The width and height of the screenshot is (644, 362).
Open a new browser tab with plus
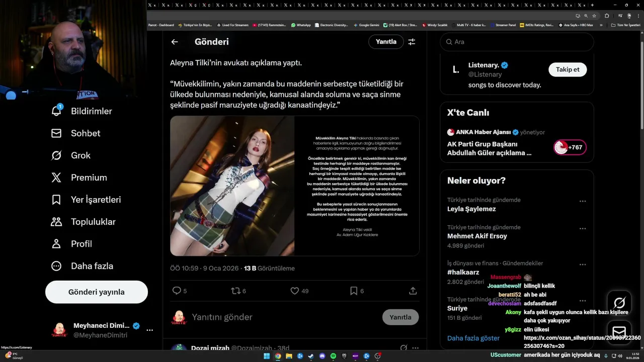point(592,5)
